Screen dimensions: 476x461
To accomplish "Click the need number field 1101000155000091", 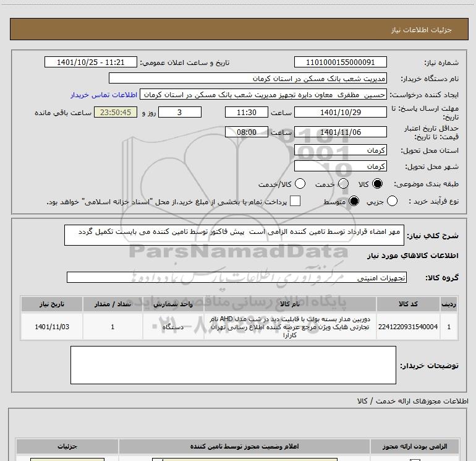I will [x=340, y=62].
